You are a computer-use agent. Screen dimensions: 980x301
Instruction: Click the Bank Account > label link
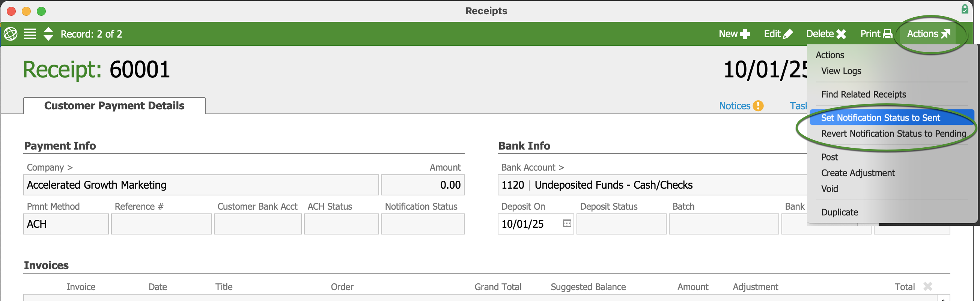(x=532, y=168)
